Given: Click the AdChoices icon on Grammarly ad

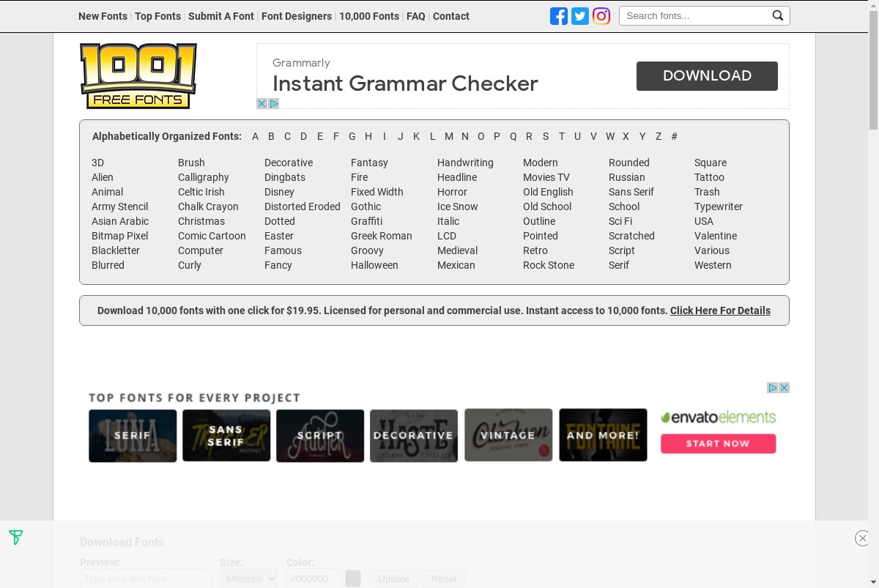Looking at the screenshot, I should click(274, 103).
